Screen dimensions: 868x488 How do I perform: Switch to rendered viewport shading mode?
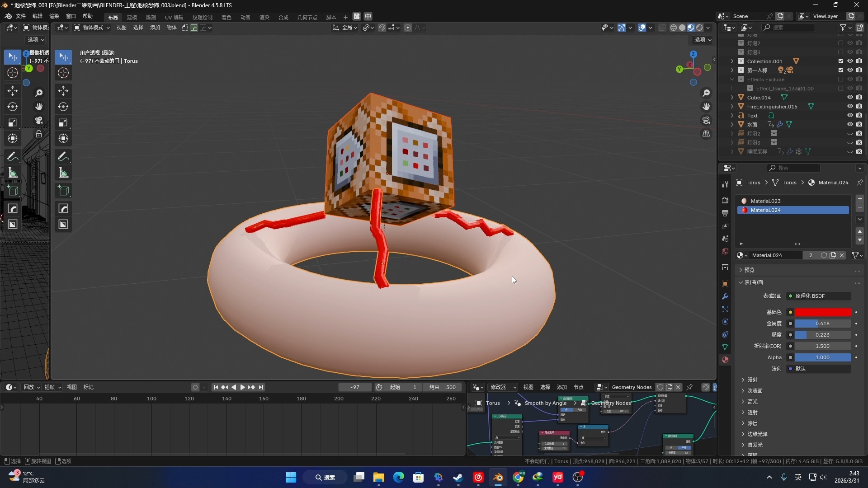[x=699, y=28]
